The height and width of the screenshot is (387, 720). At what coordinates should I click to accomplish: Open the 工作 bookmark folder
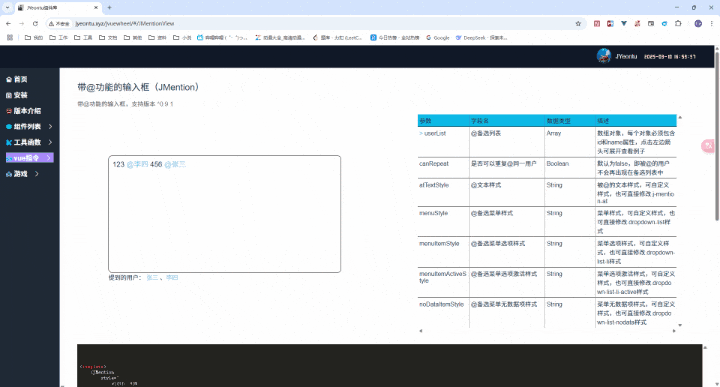(x=58, y=38)
